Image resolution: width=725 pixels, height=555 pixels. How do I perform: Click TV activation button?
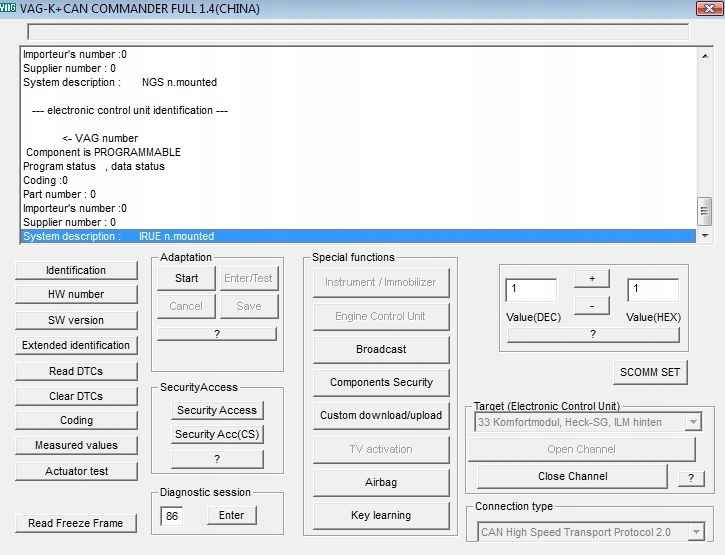pos(381,449)
